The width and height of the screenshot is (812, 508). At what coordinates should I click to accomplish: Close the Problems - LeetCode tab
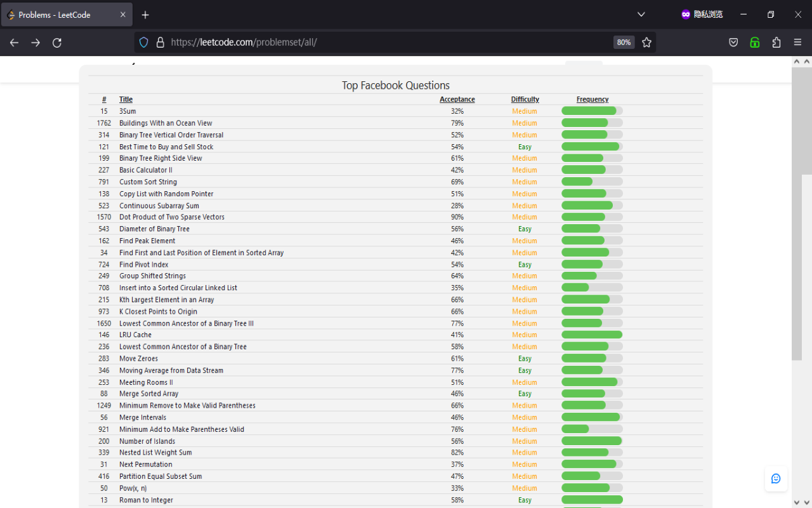123,15
